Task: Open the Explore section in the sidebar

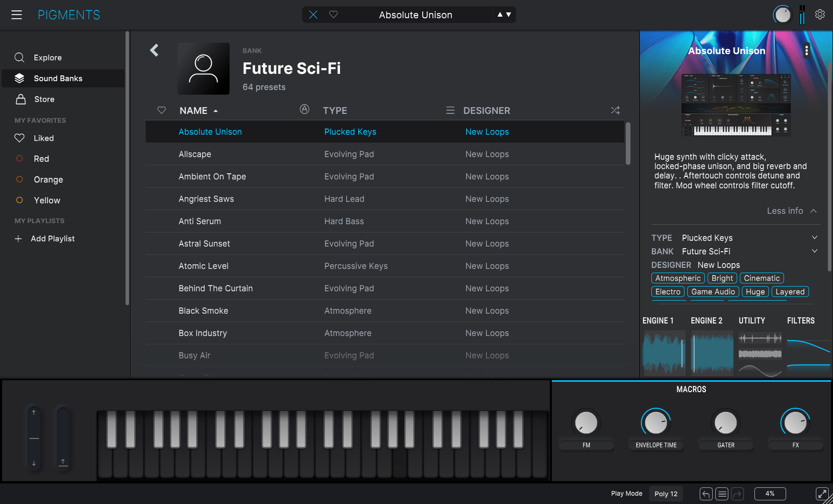Action: click(48, 57)
